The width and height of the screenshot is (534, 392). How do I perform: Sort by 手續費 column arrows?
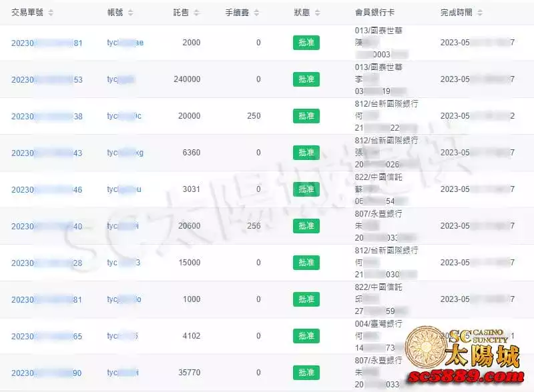256,13
